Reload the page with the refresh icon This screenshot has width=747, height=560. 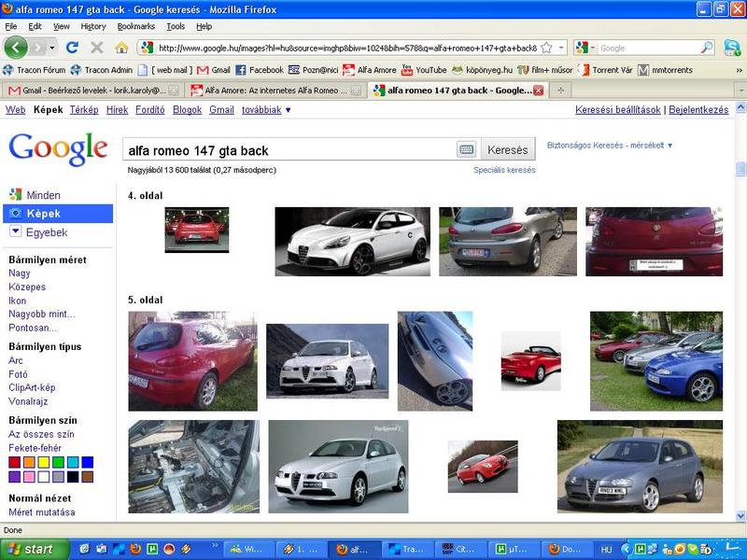[x=74, y=48]
